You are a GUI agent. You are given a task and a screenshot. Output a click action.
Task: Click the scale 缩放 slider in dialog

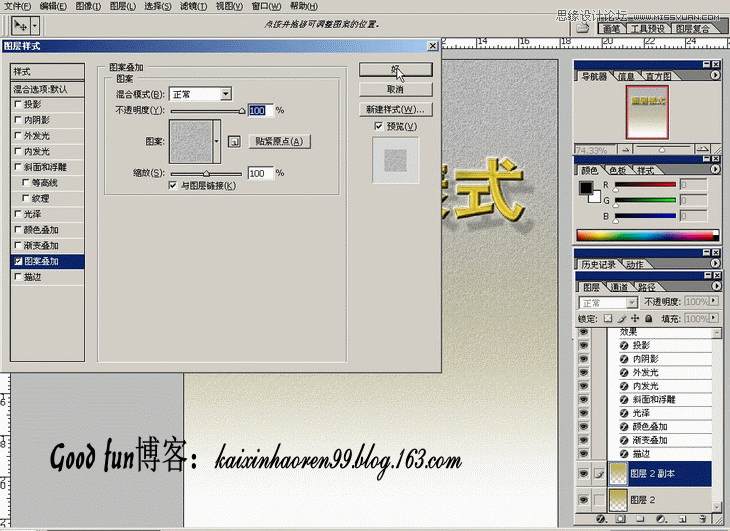pos(206,174)
